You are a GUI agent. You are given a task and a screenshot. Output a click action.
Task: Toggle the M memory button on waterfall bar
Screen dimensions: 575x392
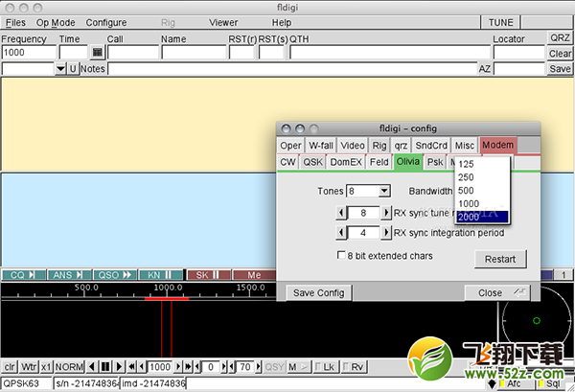click(298, 367)
